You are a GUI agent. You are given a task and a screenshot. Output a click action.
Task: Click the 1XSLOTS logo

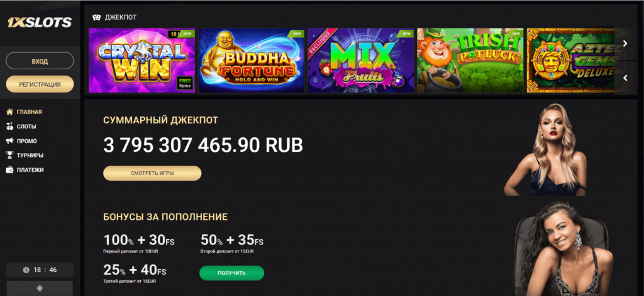pyautogui.click(x=40, y=22)
